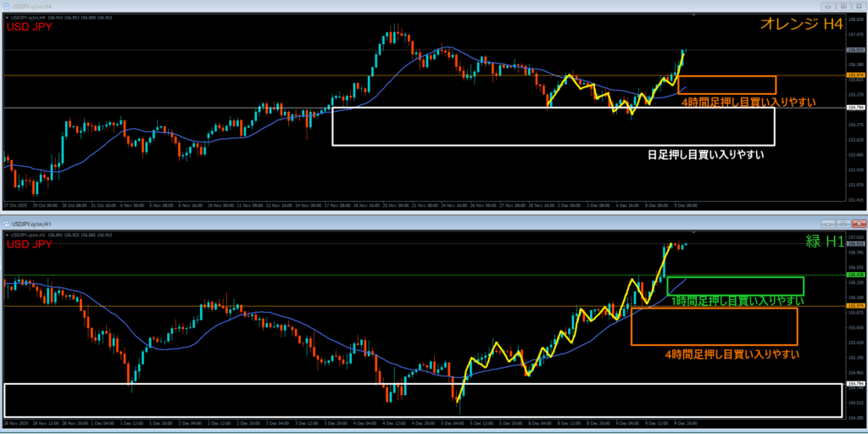Click the 日足押し目買い入りやすい text
The width and height of the screenshot is (868, 434).
(x=706, y=155)
